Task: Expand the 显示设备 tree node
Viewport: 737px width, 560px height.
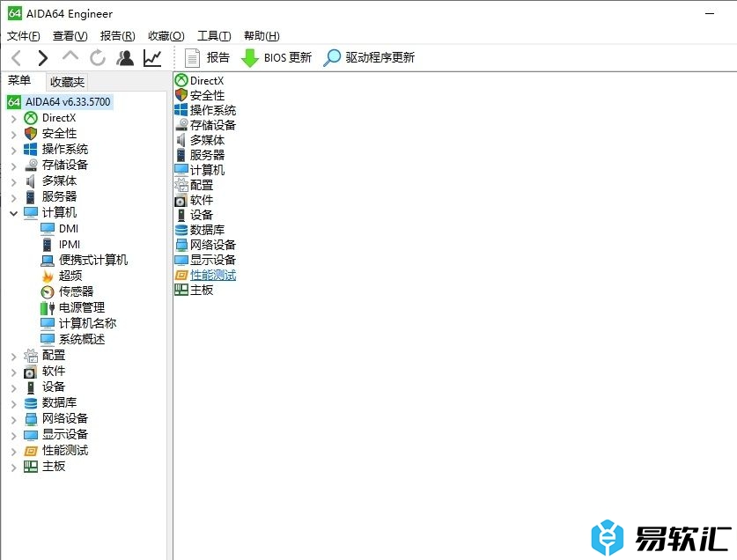Action: 13,435
